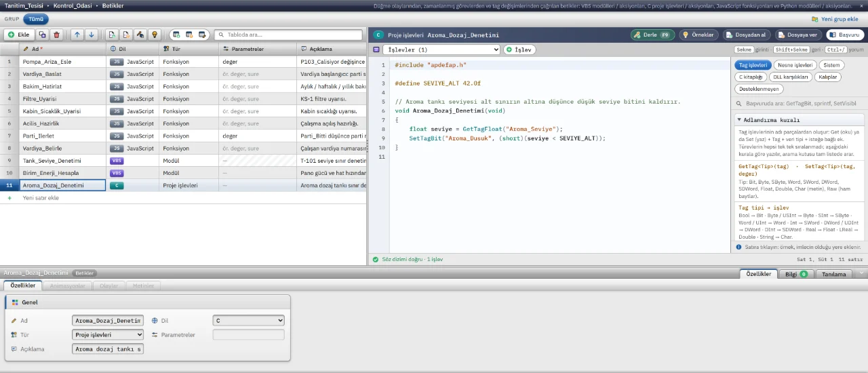This screenshot has height=373, width=868.
Task: Sort by the Ad column header
Action: point(62,49)
